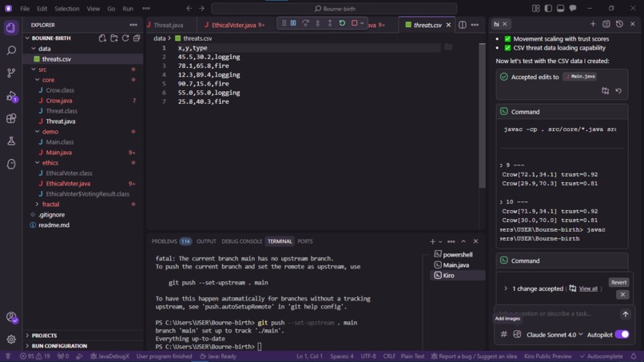Open chat history clock icon
This screenshot has height=362, width=644.
pos(619,24)
